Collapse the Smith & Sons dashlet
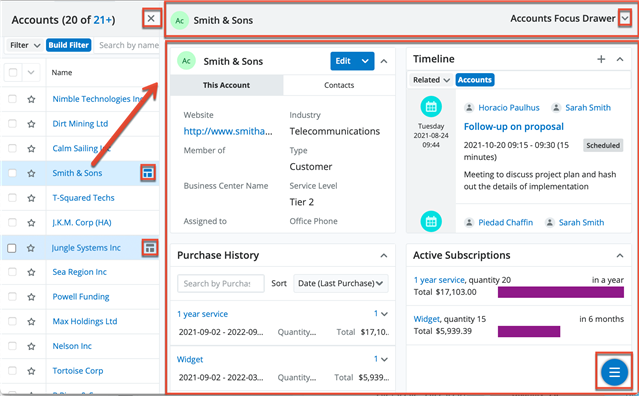Screen dimensions: 639x396 pyautogui.click(x=384, y=62)
